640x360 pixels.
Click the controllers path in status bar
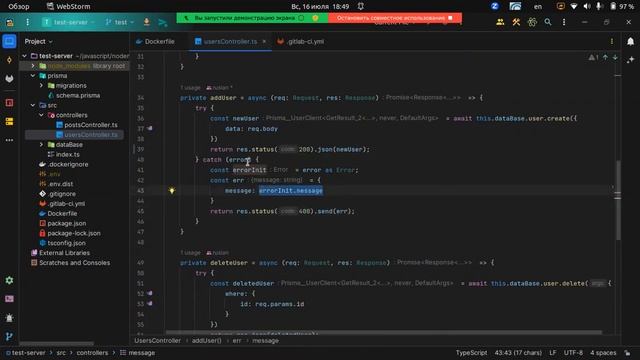click(x=92, y=353)
